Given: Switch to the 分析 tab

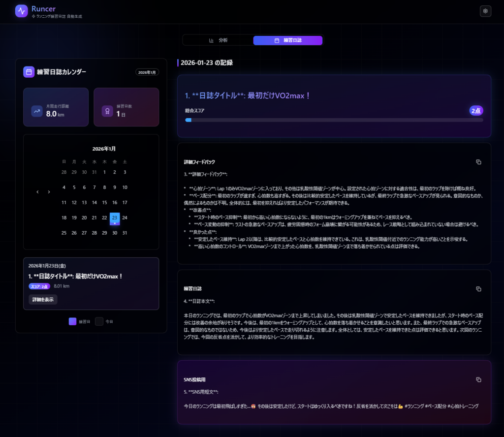Looking at the screenshot, I should pos(218,40).
